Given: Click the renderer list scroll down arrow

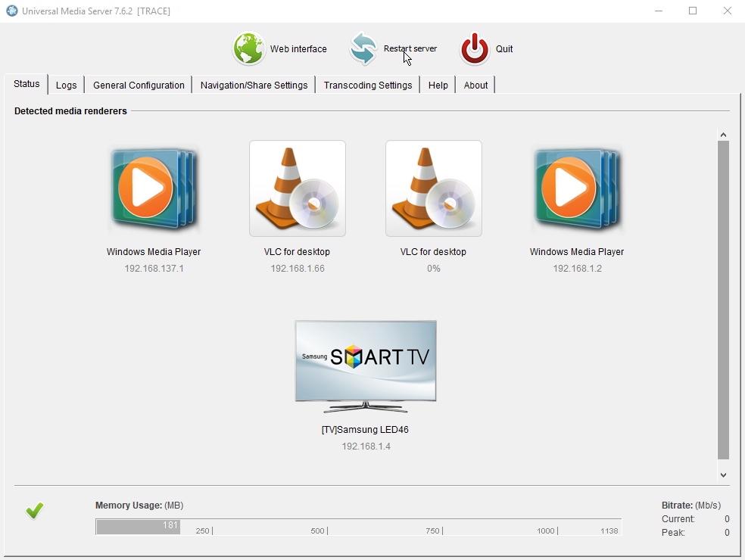Looking at the screenshot, I should [723, 475].
